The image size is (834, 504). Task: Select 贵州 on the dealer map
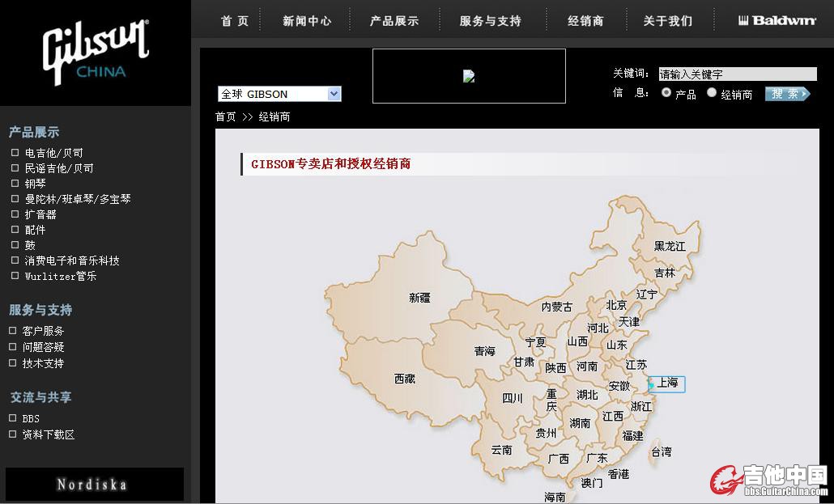coord(546,434)
